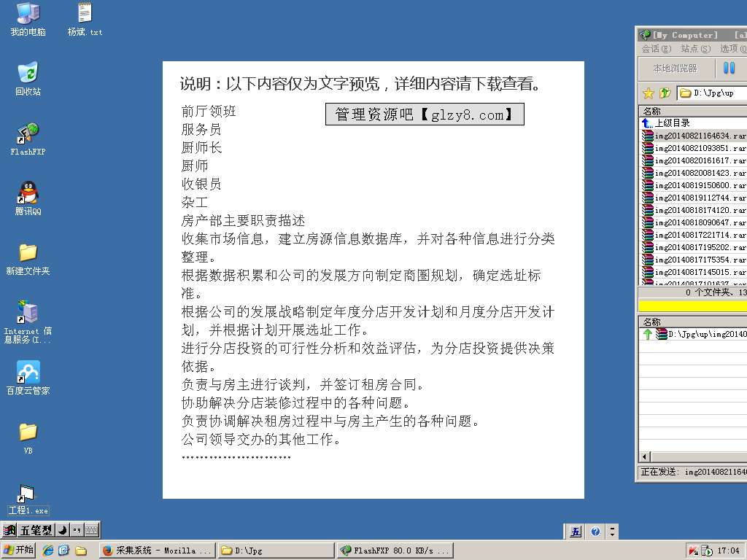The height and width of the screenshot is (560, 747).
Task: Launch Internet Explorer from quick launch
Action: 48,550
